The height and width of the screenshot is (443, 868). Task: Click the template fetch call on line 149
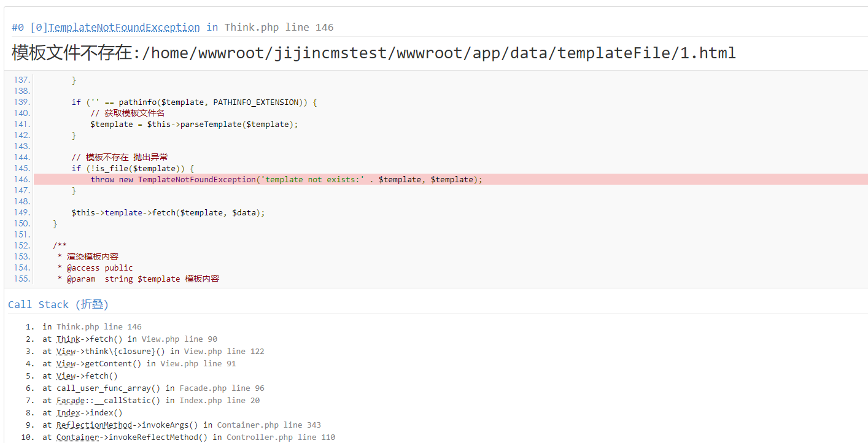pos(168,212)
